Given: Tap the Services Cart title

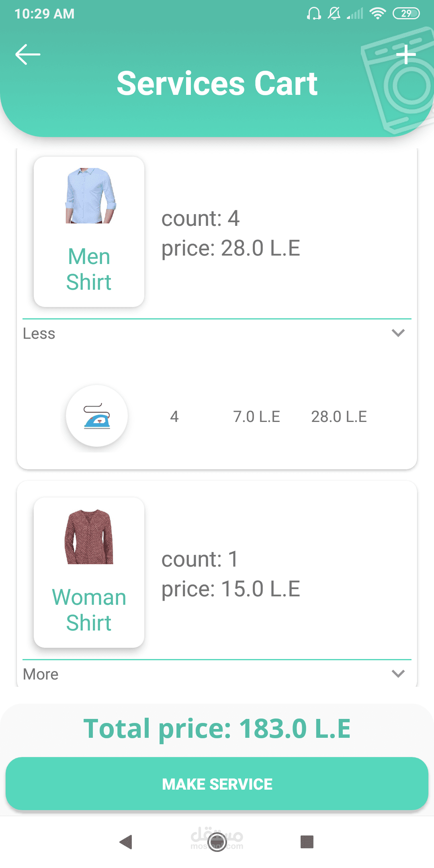Looking at the screenshot, I should [217, 84].
